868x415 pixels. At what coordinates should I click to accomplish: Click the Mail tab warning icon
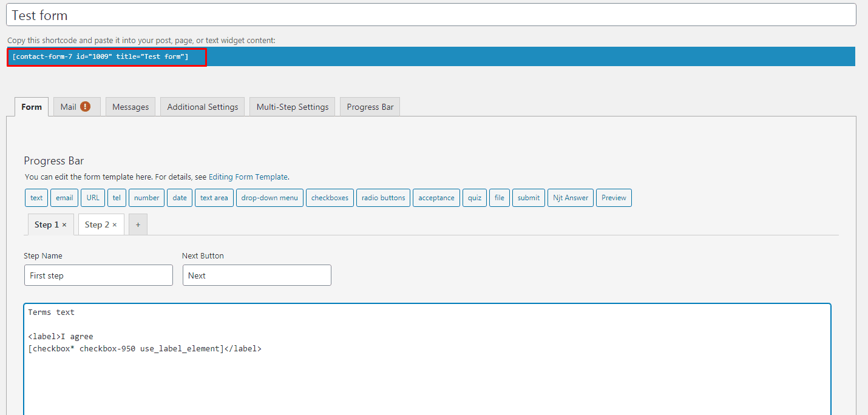pyautogui.click(x=85, y=107)
